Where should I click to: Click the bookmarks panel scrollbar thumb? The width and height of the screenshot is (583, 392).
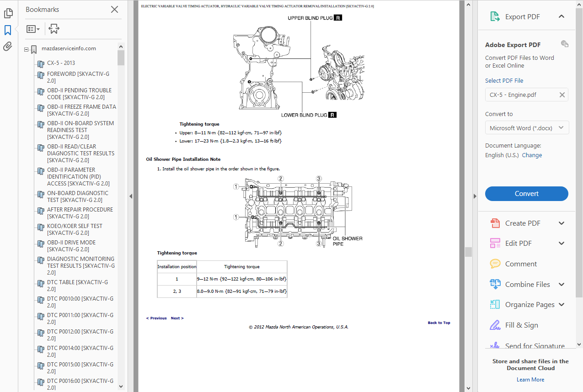click(121, 58)
